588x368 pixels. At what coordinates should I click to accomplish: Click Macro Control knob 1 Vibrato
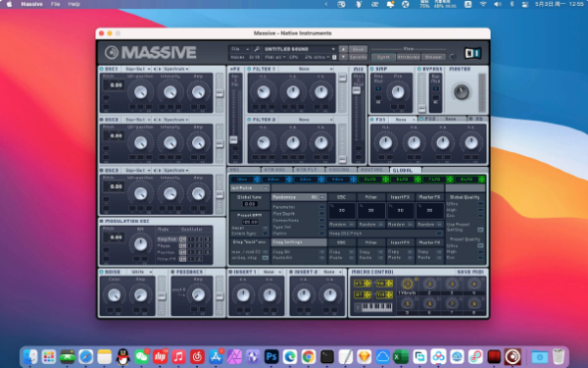click(x=407, y=284)
